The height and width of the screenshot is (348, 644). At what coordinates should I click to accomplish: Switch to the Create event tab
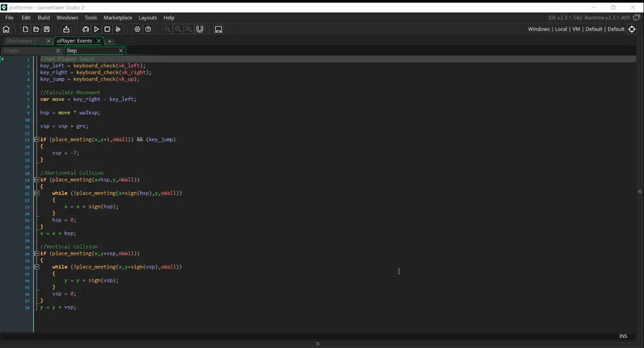(11, 51)
